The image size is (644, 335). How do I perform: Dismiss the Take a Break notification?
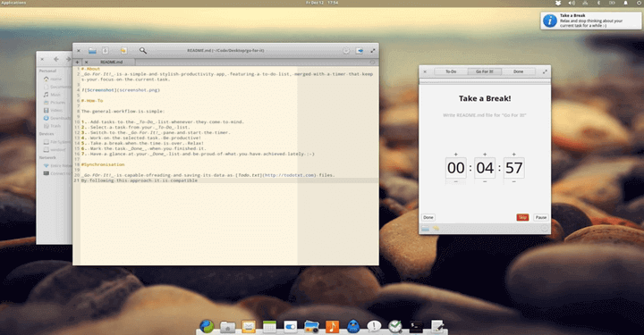point(590,21)
